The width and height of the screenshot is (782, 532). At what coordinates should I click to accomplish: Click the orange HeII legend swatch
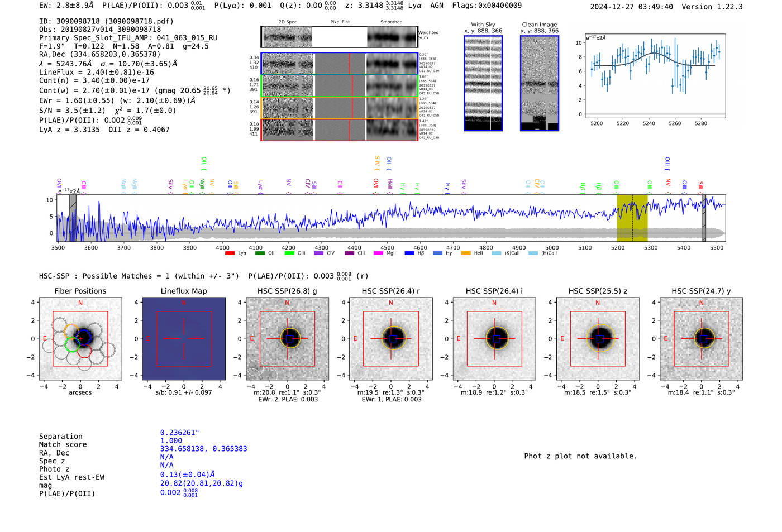point(466,253)
